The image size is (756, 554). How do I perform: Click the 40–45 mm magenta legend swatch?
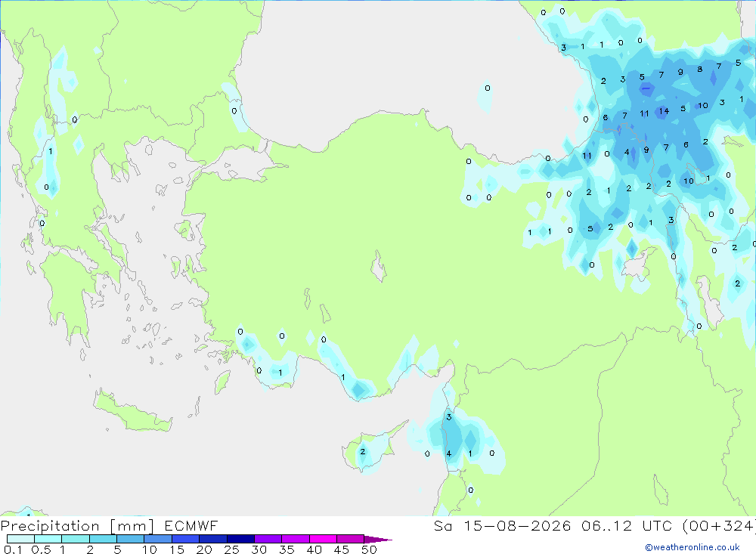coord(323,539)
